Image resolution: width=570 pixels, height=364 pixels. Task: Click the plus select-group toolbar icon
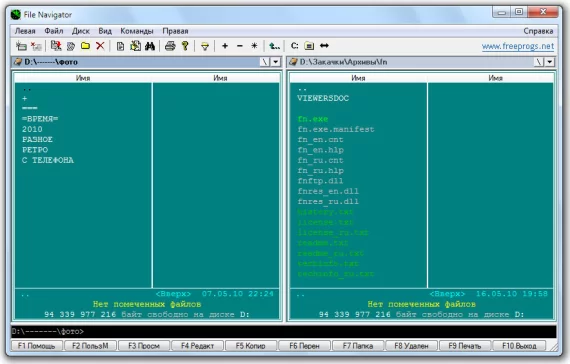[225, 46]
